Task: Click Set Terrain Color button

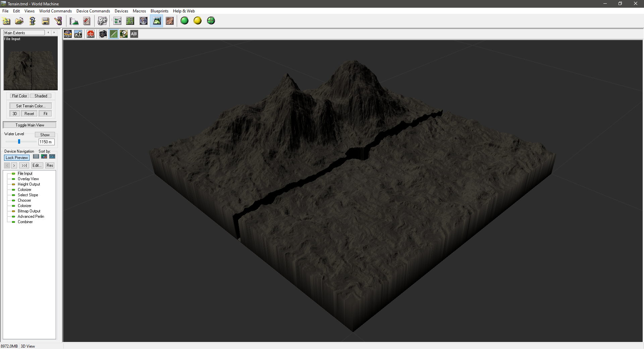Action: (x=31, y=106)
